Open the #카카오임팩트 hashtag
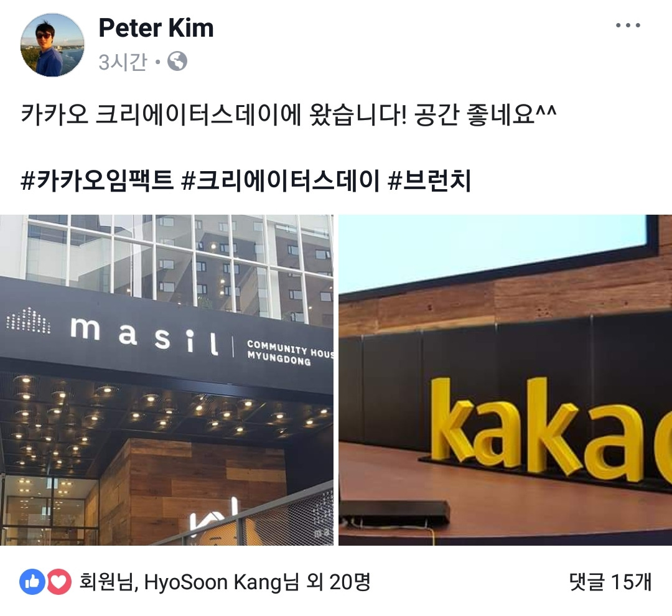Viewport: 672px width, 616px height. [97, 180]
